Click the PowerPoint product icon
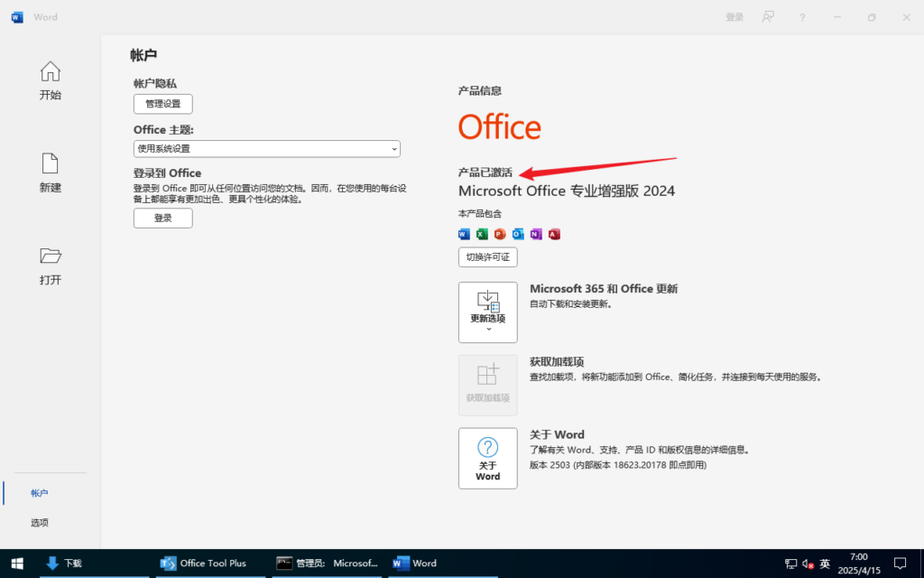The image size is (924, 578). point(500,234)
